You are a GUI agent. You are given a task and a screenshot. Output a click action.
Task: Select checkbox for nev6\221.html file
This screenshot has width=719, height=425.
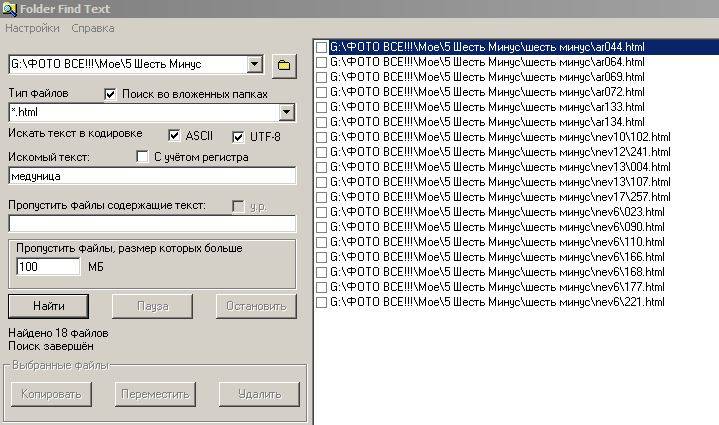(321, 302)
